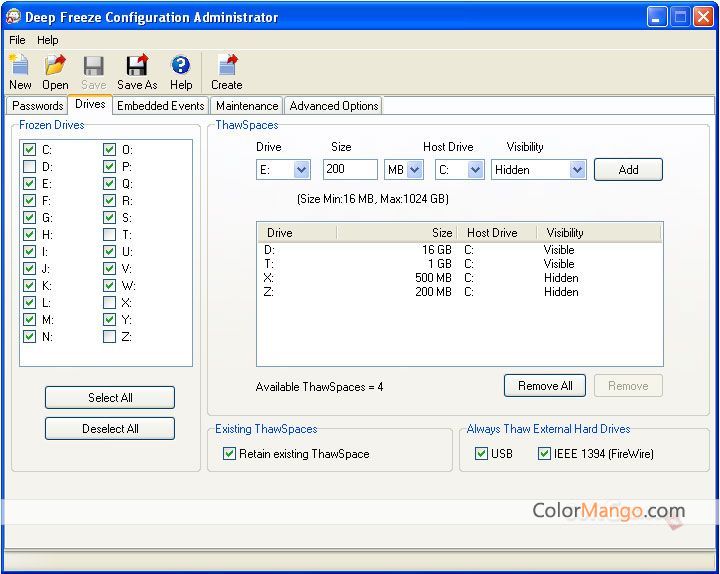The height and width of the screenshot is (574, 720).
Task: Click the Deselect All button
Action: pyautogui.click(x=110, y=428)
